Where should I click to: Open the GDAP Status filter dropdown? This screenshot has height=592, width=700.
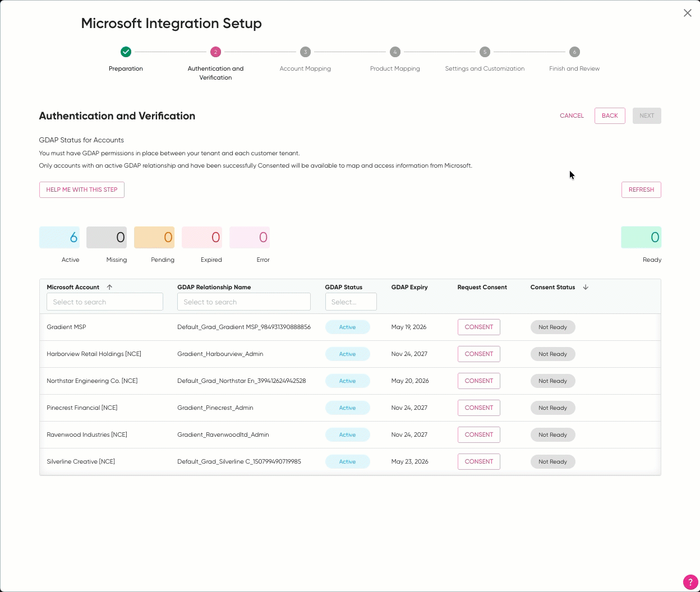[351, 302]
